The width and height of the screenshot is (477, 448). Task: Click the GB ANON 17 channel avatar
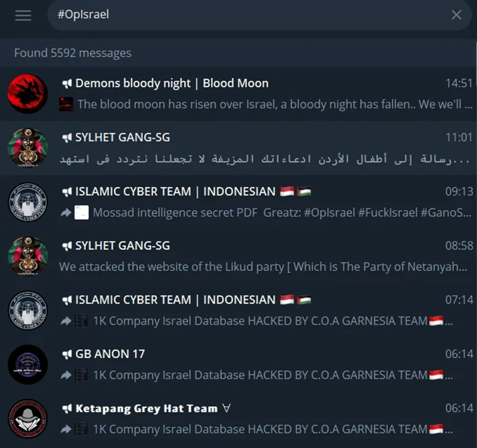(28, 364)
